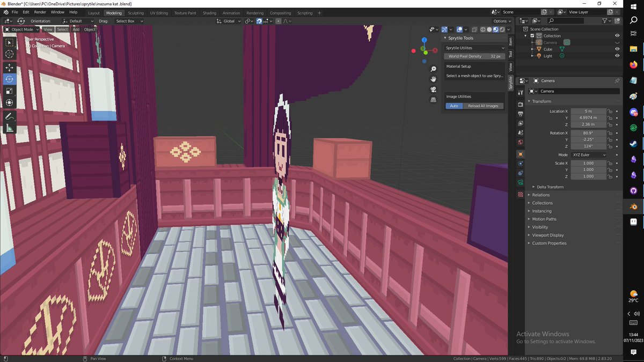The image size is (644, 362).
Task: Switch to the Shading workspace tab
Action: [209, 13]
